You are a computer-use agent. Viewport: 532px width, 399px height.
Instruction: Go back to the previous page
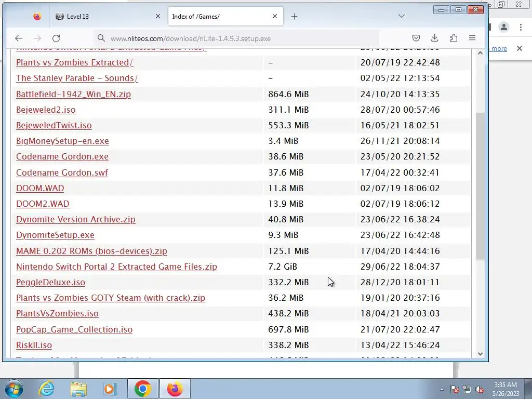(19, 38)
